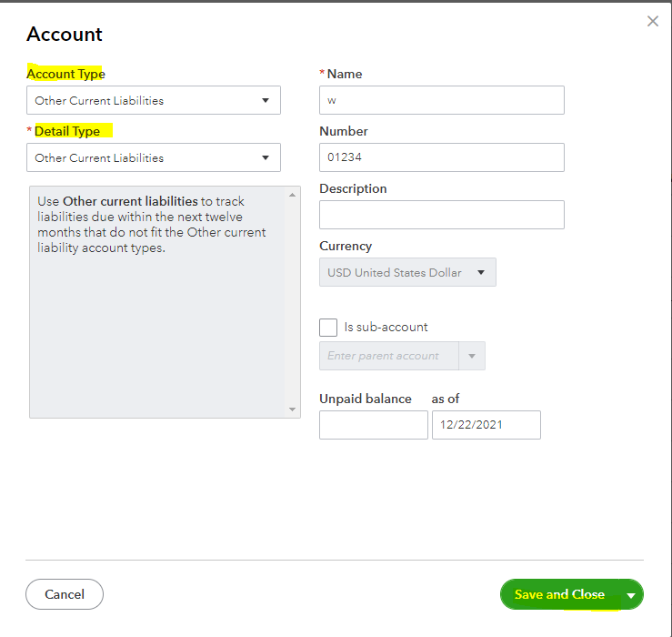Enable the Is sub-account checkbox

tap(328, 328)
